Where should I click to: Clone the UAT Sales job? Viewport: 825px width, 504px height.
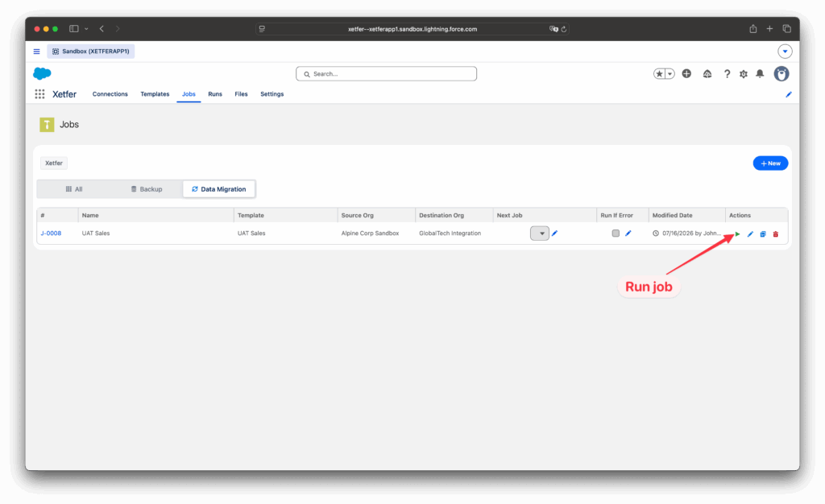[x=763, y=233]
